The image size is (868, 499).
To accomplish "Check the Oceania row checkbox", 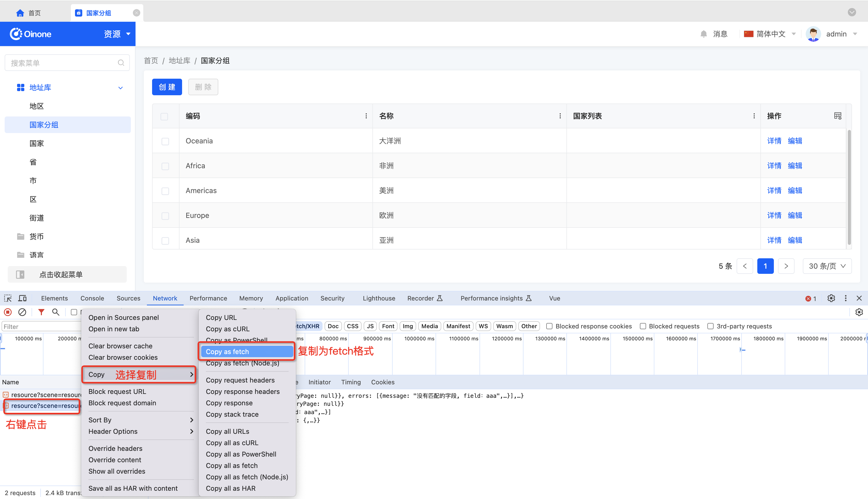I will click(165, 141).
